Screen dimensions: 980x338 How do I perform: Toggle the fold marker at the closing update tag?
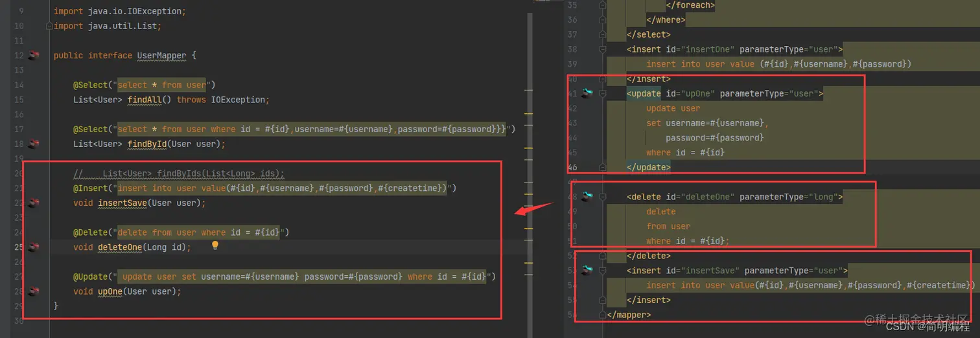click(x=603, y=167)
